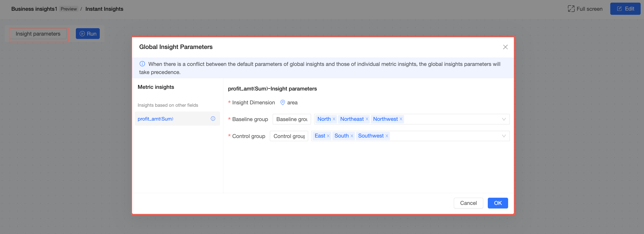Go to Business insights1 breadcrumb
644x234 pixels.
(x=34, y=9)
